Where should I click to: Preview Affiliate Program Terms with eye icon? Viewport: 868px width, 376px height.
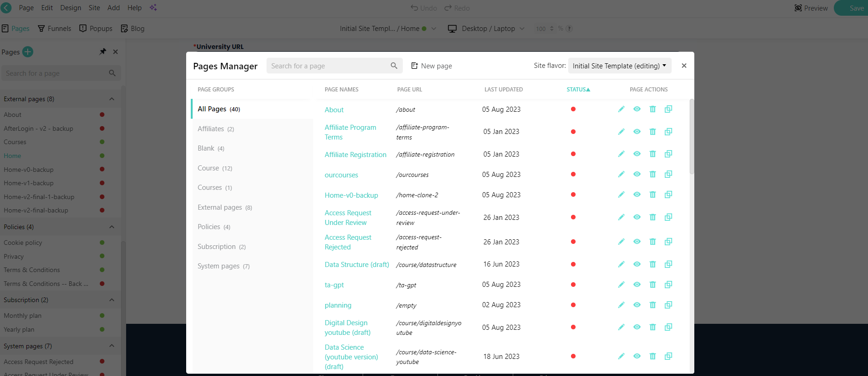[x=637, y=132]
